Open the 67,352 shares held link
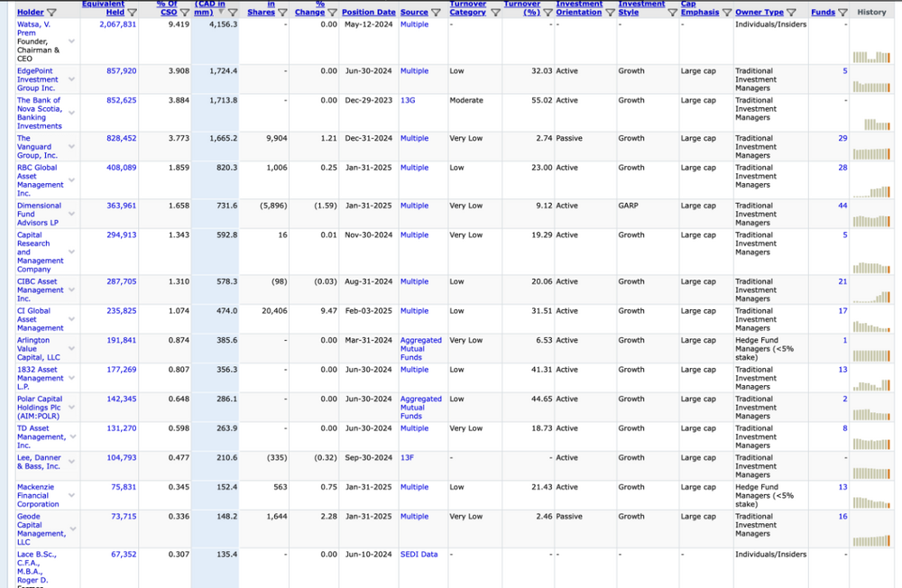This screenshot has width=902, height=588. [124, 555]
